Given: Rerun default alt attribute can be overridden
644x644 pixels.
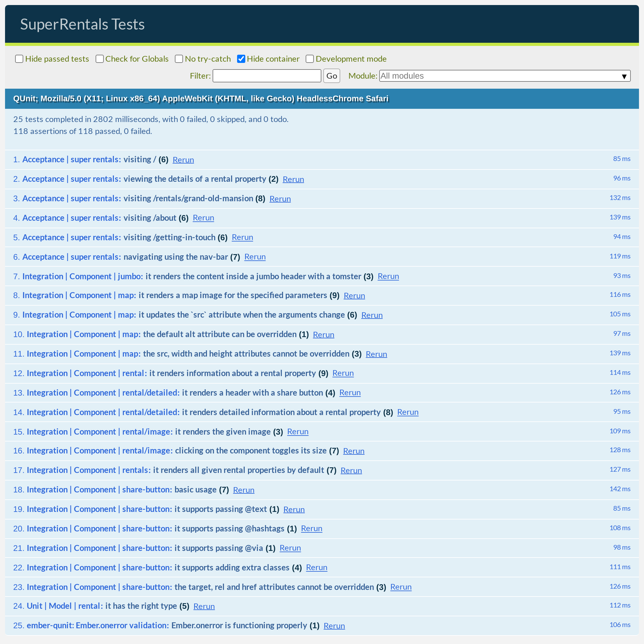Looking at the screenshot, I should pos(324,335).
